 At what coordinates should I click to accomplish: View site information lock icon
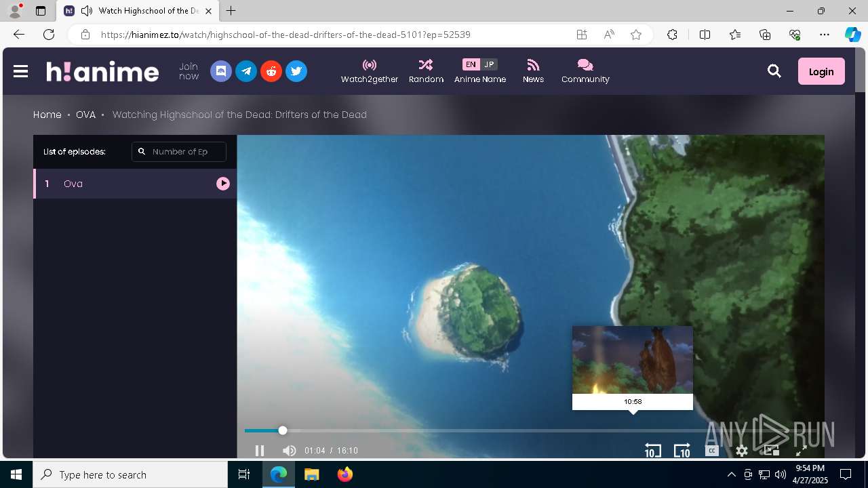tap(85, 35)
